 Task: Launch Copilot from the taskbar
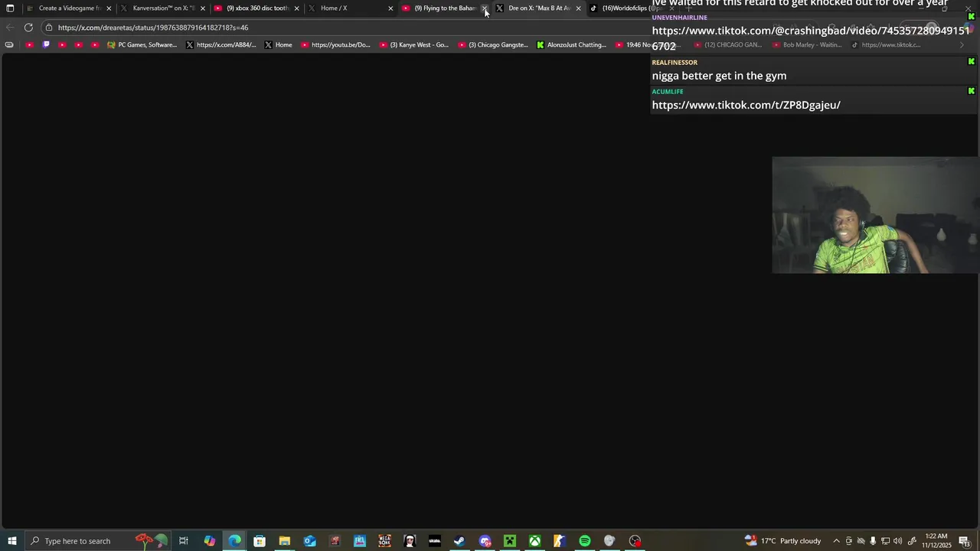209,541
